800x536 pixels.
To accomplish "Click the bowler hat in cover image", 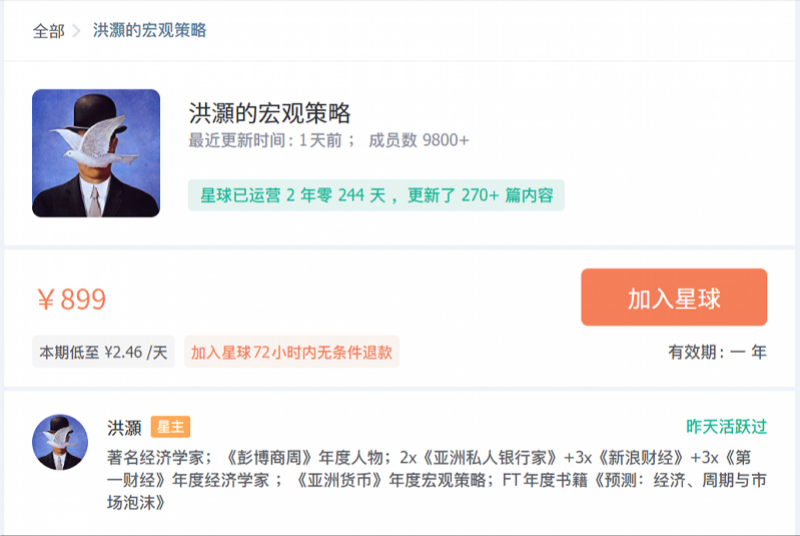I will (95, 111).
